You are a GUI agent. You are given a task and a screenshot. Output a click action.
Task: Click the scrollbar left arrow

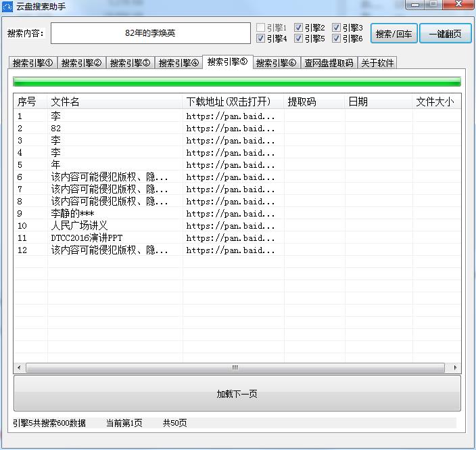click(x=19, y=367)
